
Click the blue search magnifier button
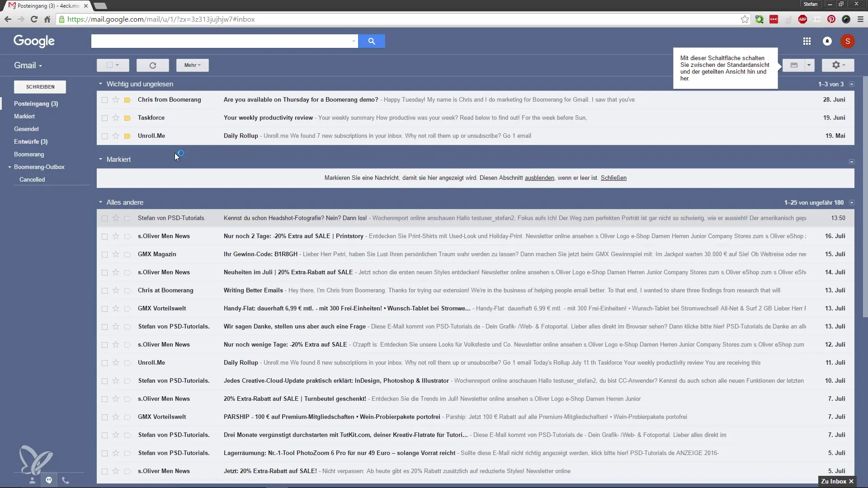click(371, 41)
